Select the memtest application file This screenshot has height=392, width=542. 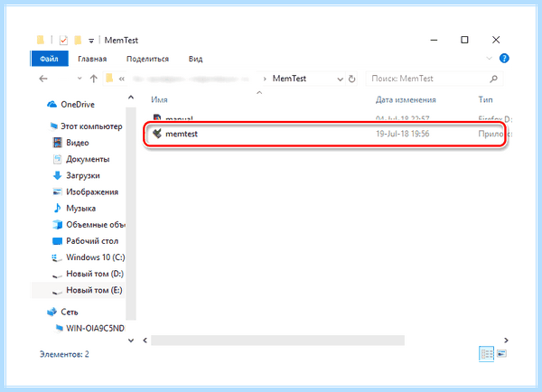(325, 134)
